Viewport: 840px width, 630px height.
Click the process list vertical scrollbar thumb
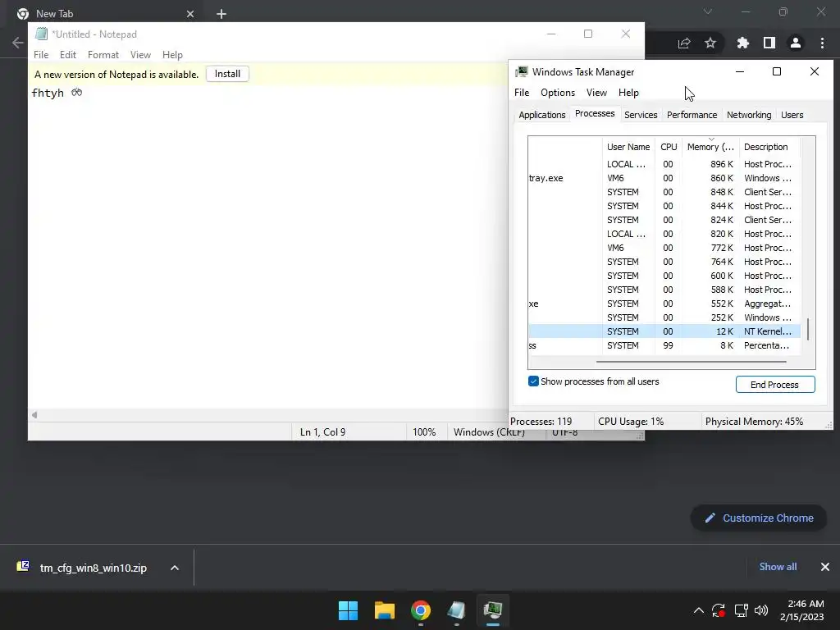tap(808, 329)
